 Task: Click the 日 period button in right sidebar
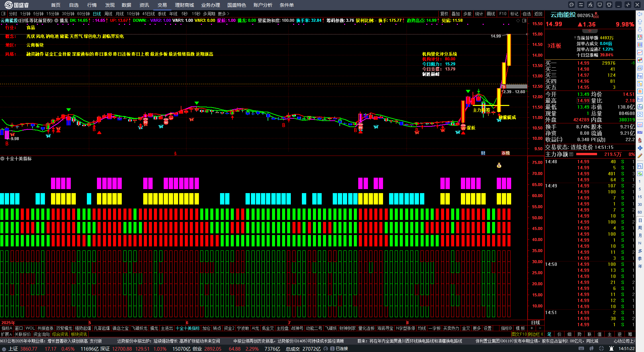coord(640,220)
